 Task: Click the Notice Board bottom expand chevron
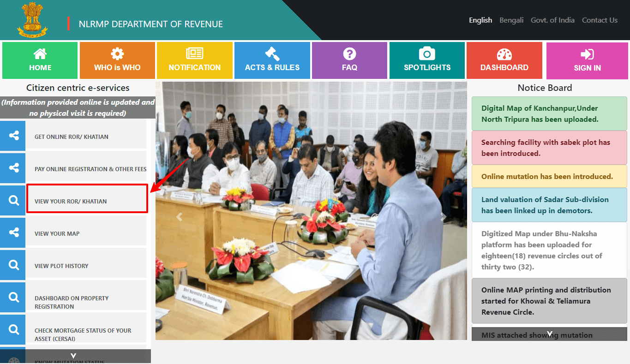click(549, 333)
